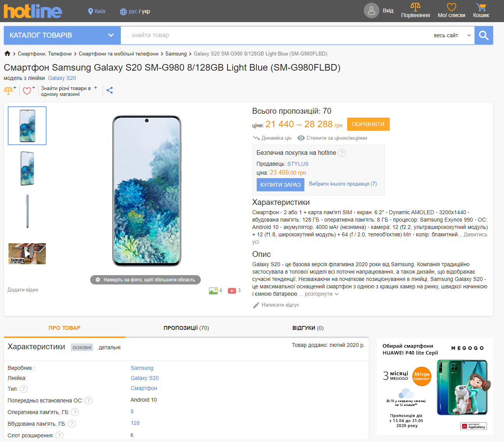504x442 pixels.
Task: Switch characteristics view to детальні
Action: pos(109,348)
